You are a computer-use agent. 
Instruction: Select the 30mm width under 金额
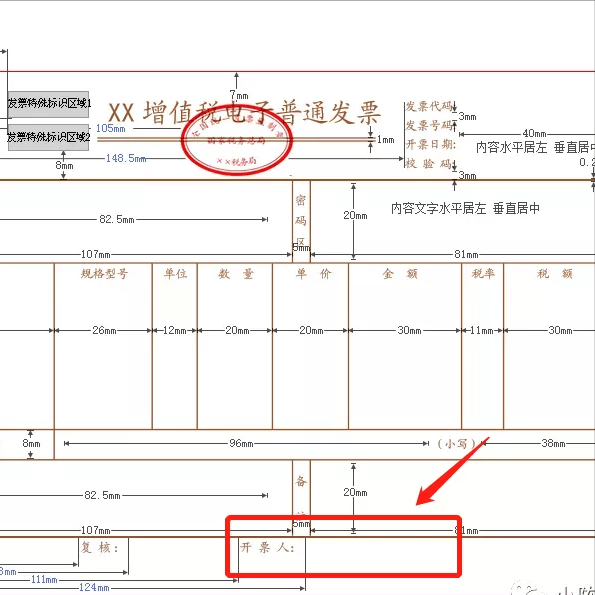tap(409, 330)
